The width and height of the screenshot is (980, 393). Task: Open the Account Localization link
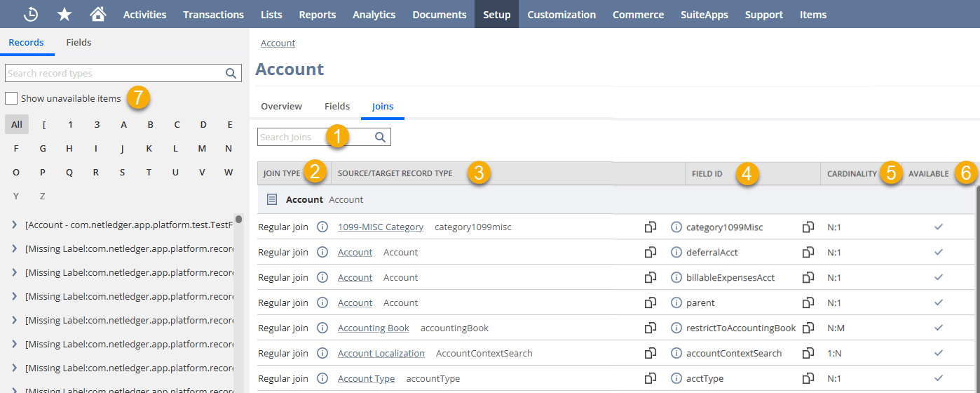pos(381,353)
